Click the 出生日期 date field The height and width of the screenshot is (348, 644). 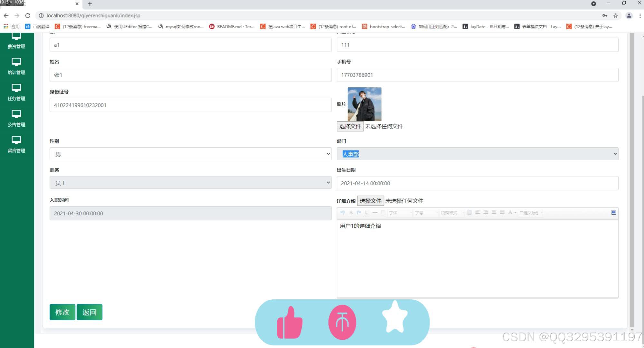tap(478, 183)
